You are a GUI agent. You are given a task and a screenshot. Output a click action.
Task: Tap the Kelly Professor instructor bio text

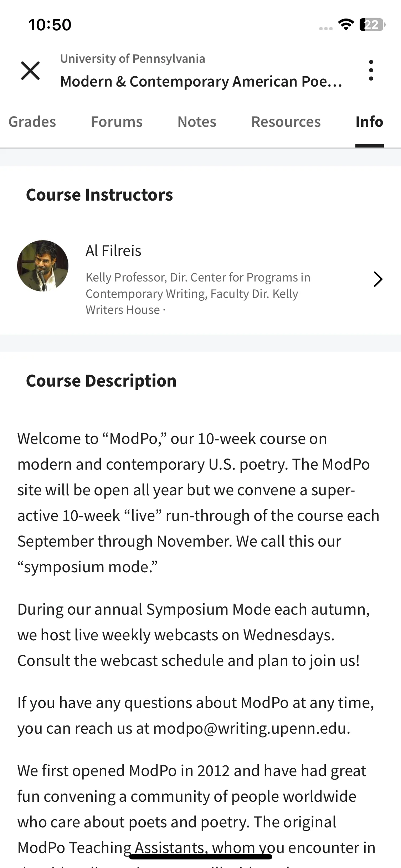[x=198, y=294]
